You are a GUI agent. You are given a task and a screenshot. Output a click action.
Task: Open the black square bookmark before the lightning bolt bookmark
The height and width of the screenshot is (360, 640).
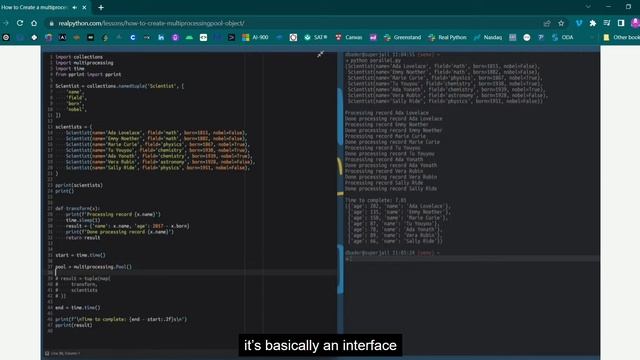(91, 37)
